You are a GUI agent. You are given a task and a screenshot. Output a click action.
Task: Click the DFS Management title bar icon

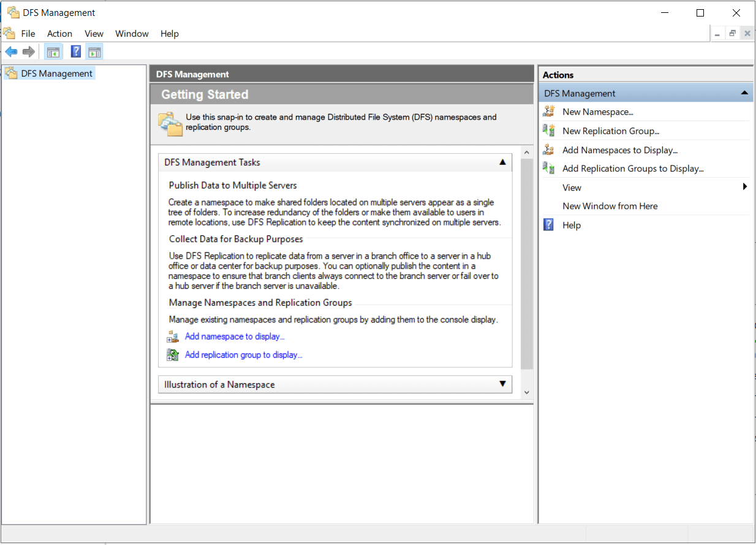click(13, 12)
